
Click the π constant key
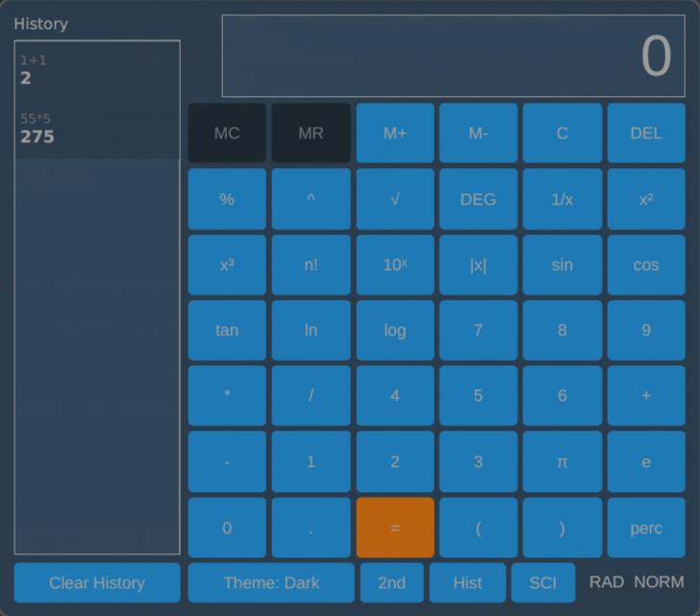tap(562, 461)
